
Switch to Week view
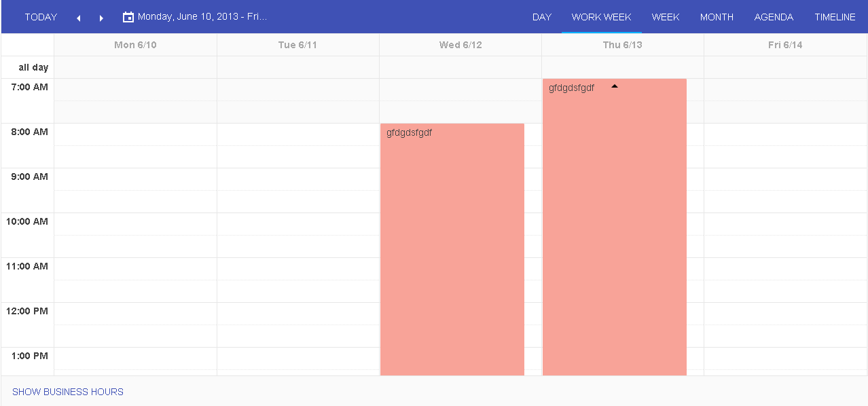(665, 17)
